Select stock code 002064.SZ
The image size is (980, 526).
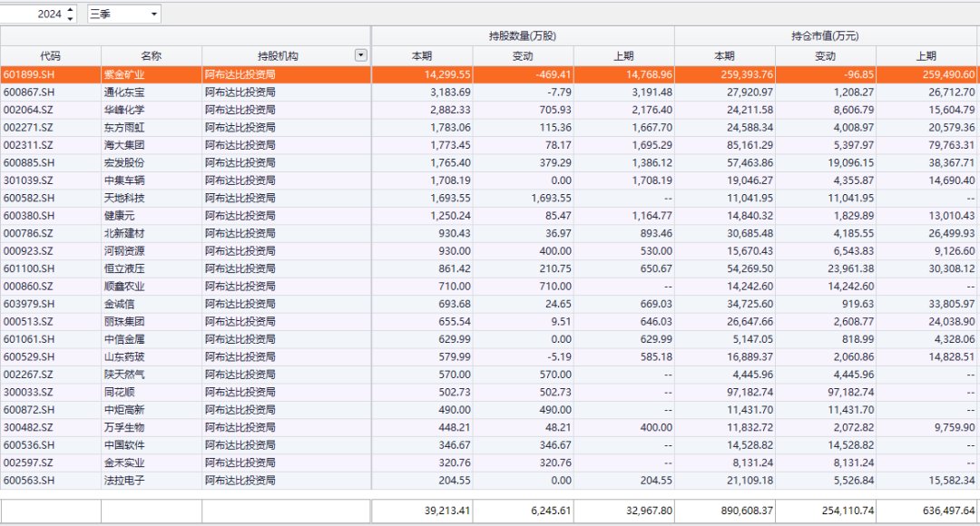(28, 110)
